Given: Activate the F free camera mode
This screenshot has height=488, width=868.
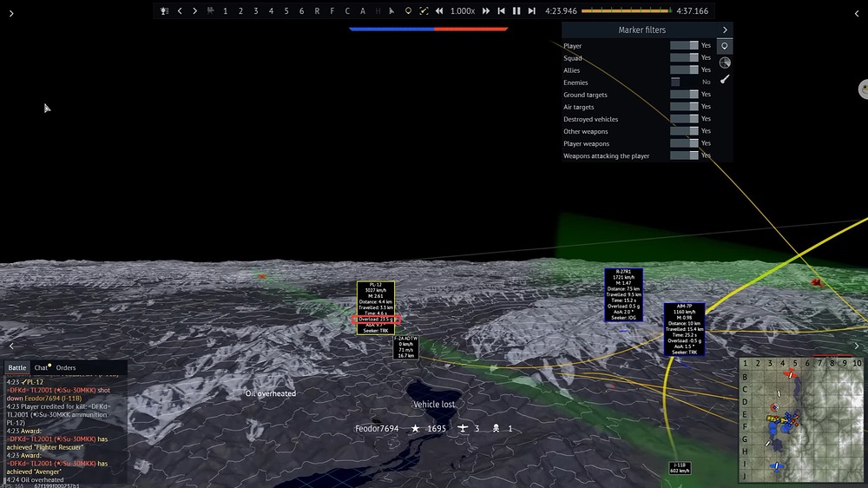Looking at the screenshot, I should pos(332,11).
